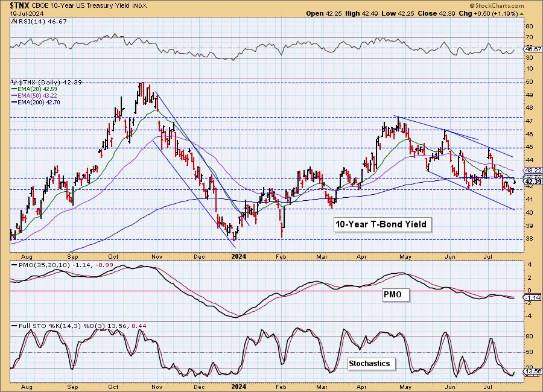This screenshot has height=392, width=543.
Task: Click the 49 label on the price axis
Action: (x=529, y=95)
